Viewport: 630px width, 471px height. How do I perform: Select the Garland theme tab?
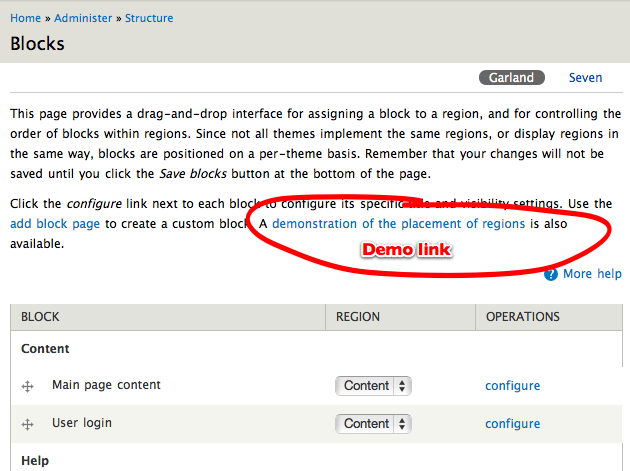click(511, 78)
